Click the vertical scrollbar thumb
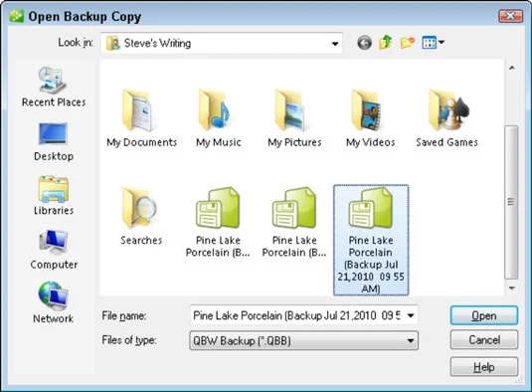The width and height of the screenshot is (532, 392). point(511,202)
